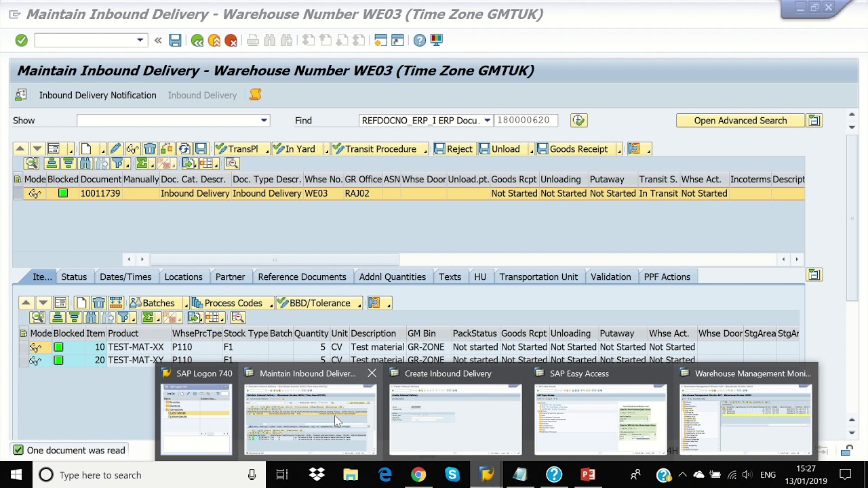Image resolution: width=868 pixels, height=488 pixels.
Task: Open the Reference Documents tab
Action: click(x=302, y=277)
